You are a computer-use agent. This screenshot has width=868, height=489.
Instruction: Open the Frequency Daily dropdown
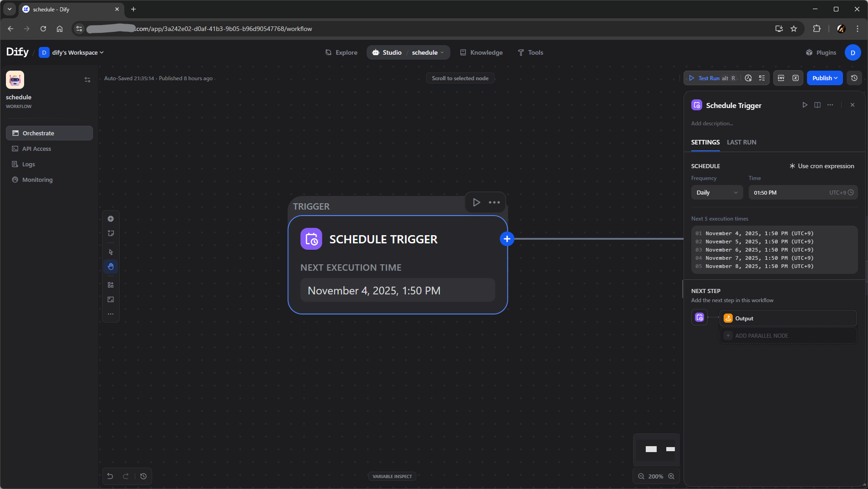click(x=717, y=192)
